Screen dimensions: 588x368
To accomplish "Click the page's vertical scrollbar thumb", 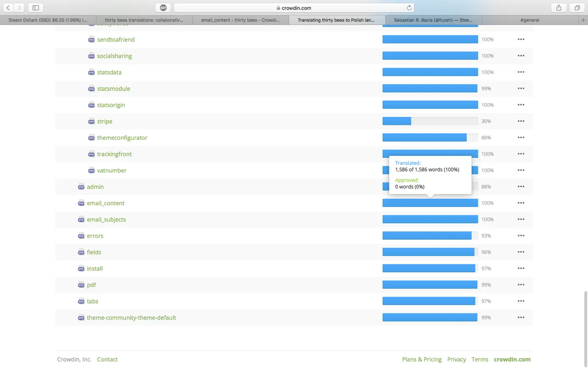I will coord(586,328).
